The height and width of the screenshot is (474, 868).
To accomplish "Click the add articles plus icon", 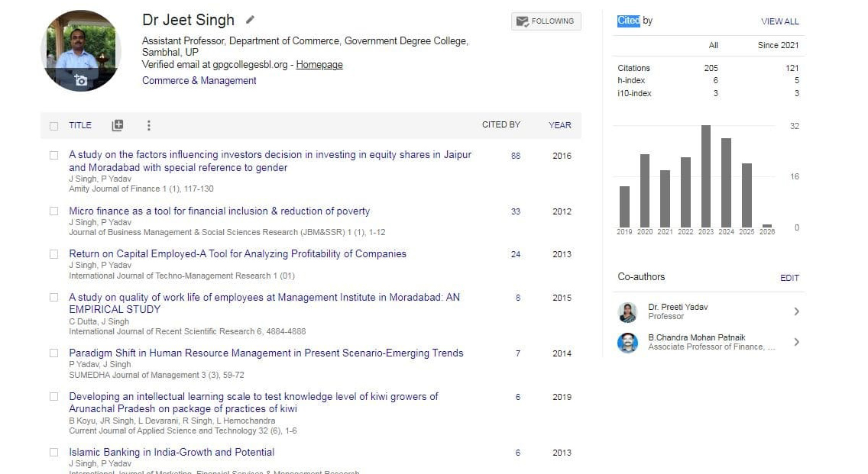I will (x=117, y=125).
